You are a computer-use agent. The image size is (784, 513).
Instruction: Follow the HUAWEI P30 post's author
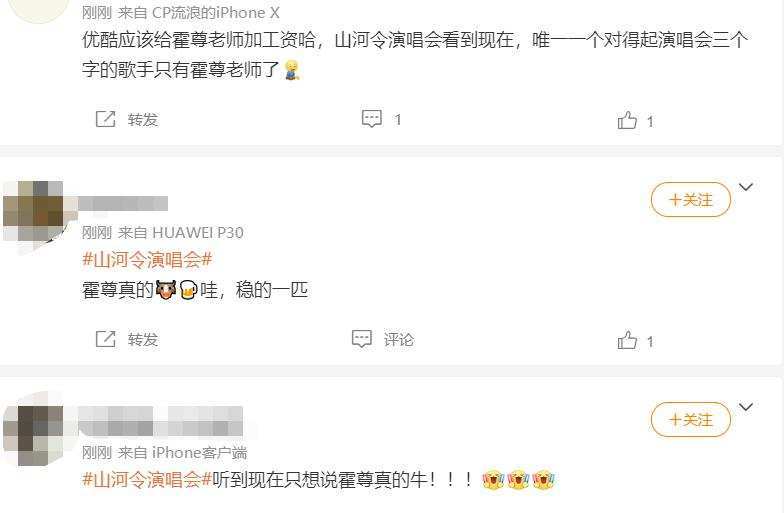pyautogui.click(x=690, y=200)
